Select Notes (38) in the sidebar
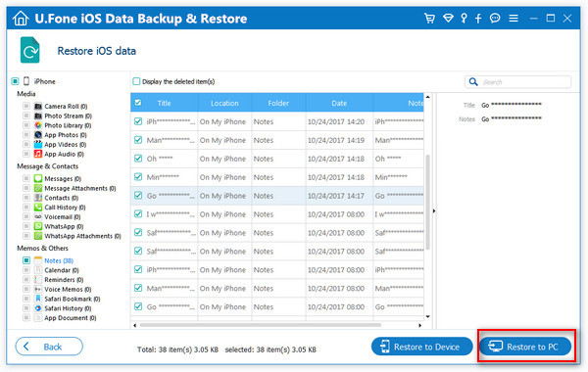Viewport: 588px width, 372px height. point(59,260)
